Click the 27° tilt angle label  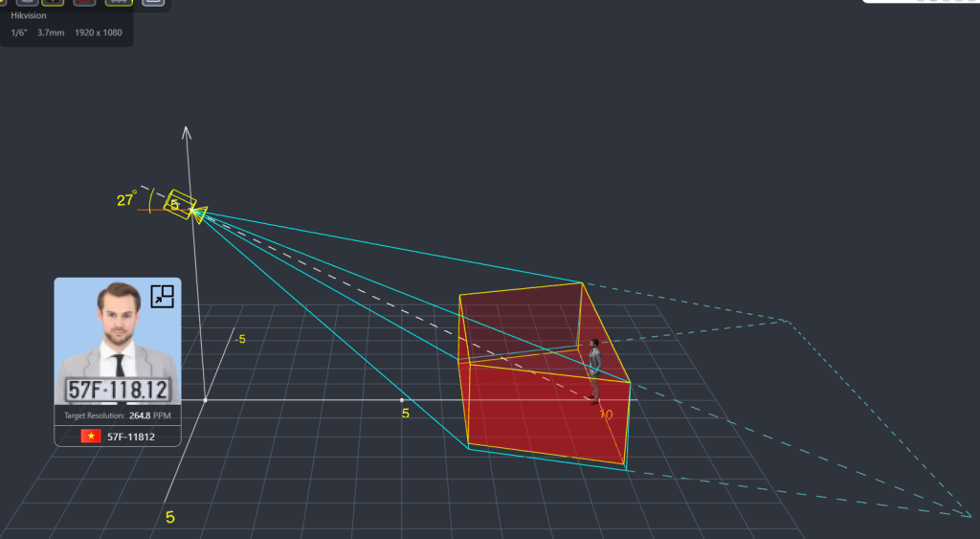126,199
